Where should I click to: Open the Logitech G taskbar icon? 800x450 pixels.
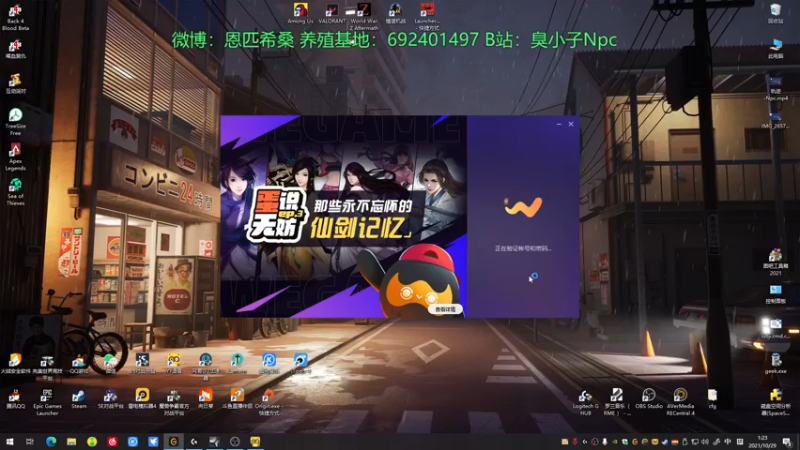click(194, 442)
